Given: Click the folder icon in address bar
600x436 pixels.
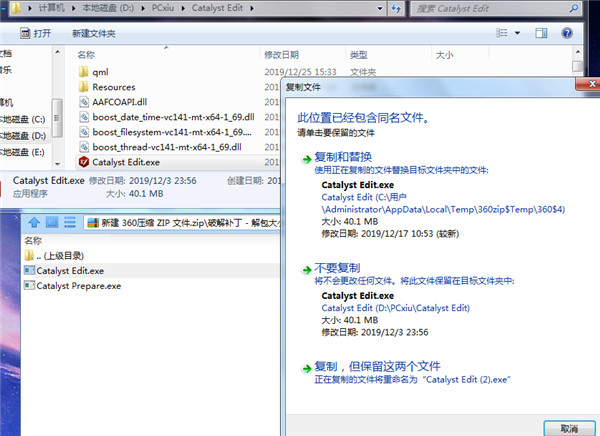Looking at the screenshot, I should 16,8.
